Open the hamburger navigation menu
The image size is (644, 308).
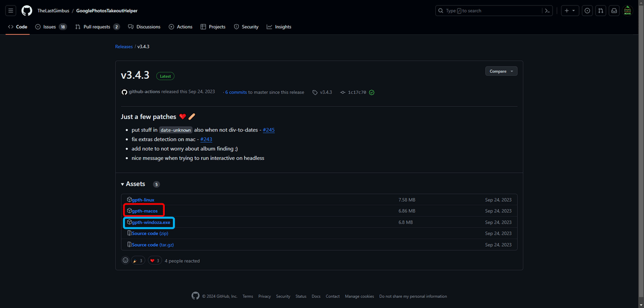pos(11,10)
